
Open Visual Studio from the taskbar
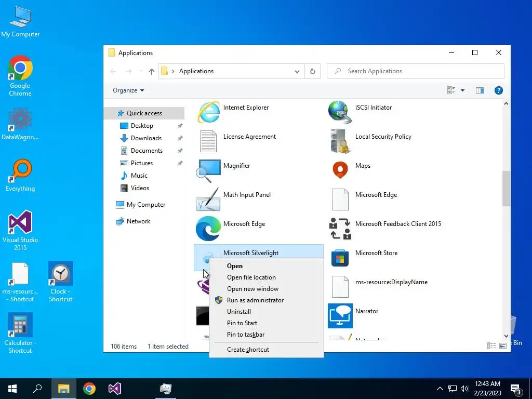tap(115, 389)
